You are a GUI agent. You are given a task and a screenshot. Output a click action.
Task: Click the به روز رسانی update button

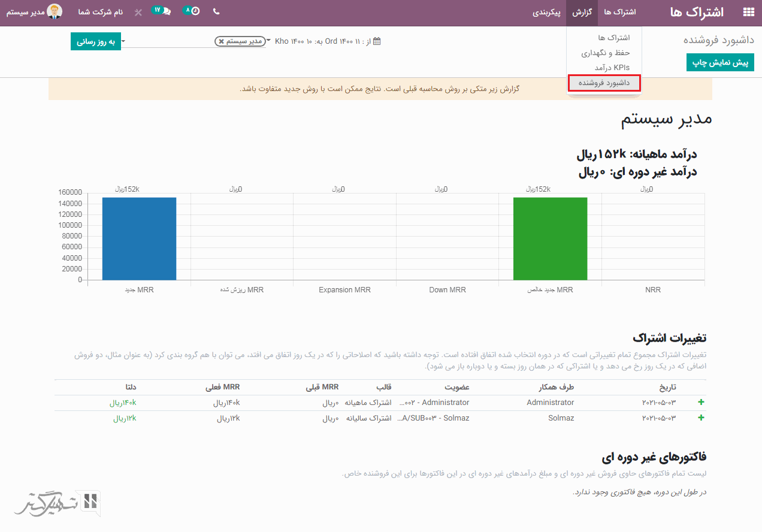coord(95,42)
